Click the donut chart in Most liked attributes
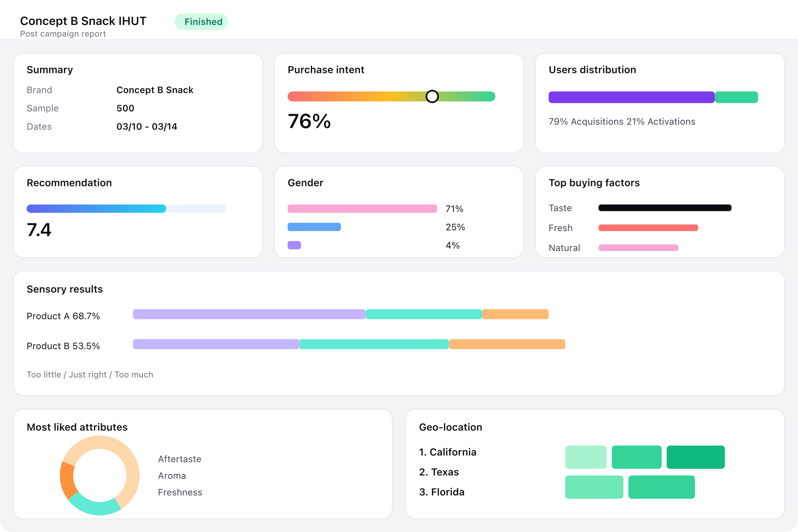The image size is (798, 532). pos(100,476)
